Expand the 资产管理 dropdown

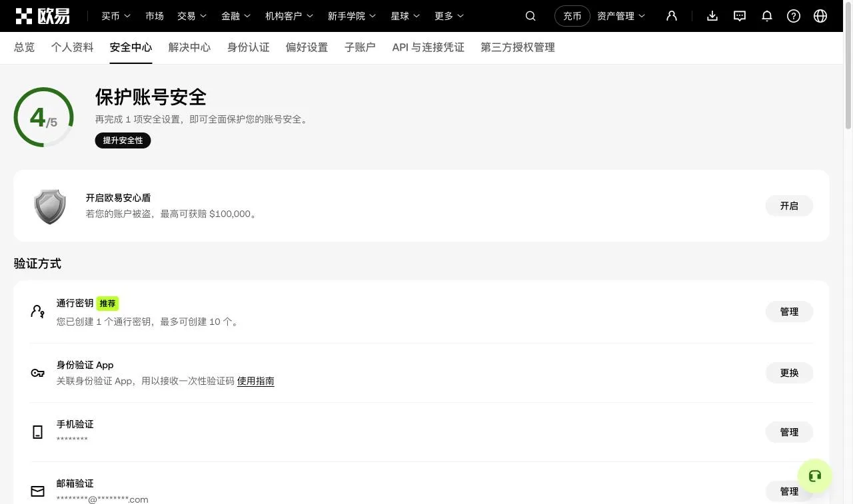621,16
